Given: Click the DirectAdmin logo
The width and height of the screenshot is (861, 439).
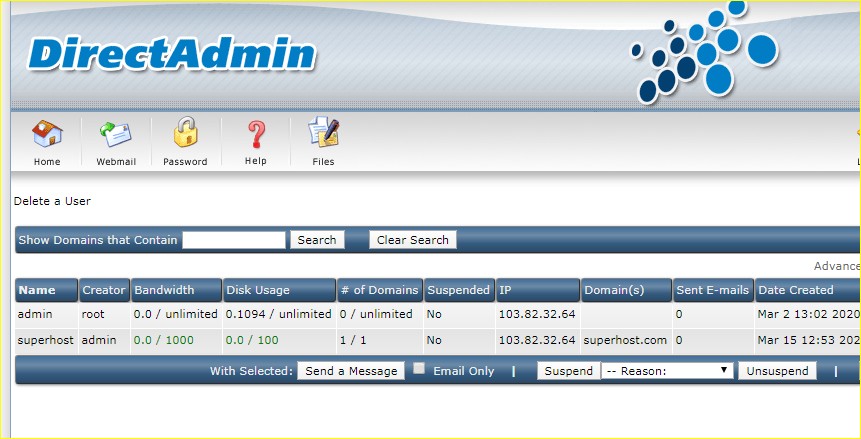Looking at the screenshot, I should point(172,54).
